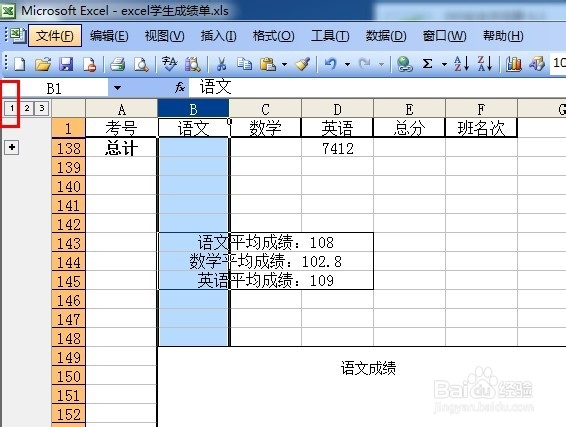
Task: Click the Research binoculars-book icon
Action: [x=193, y=64]
